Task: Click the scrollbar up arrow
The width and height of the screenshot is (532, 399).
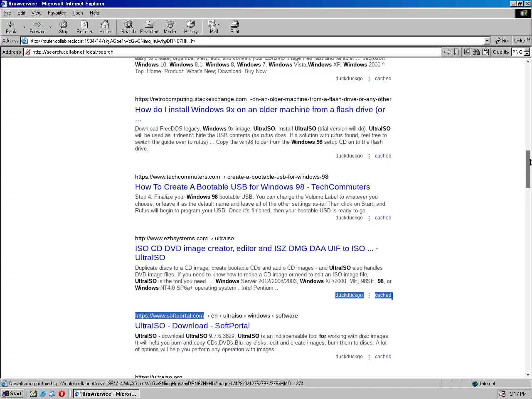Action: (528, 62)
